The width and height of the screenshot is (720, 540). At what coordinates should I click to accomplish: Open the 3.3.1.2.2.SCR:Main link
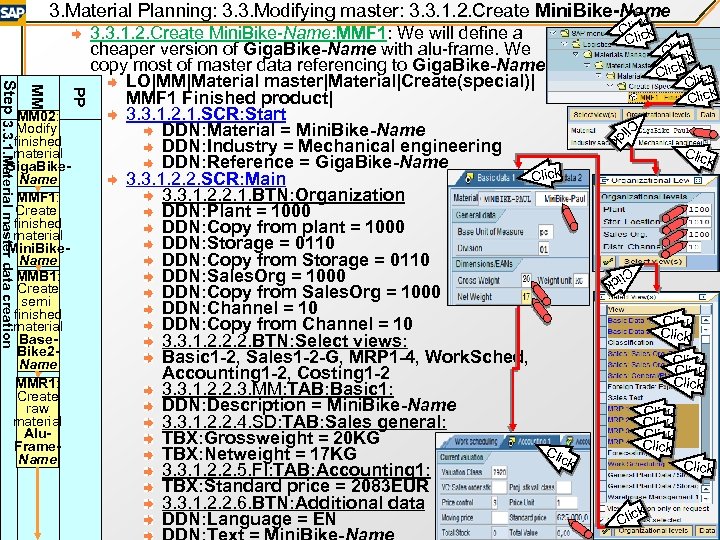coord(206,179)
